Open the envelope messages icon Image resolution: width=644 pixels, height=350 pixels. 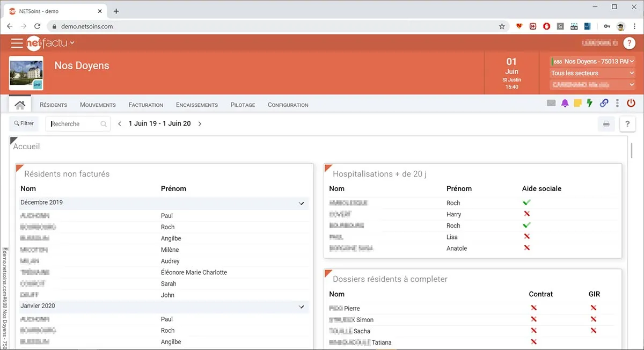(551, 104)
